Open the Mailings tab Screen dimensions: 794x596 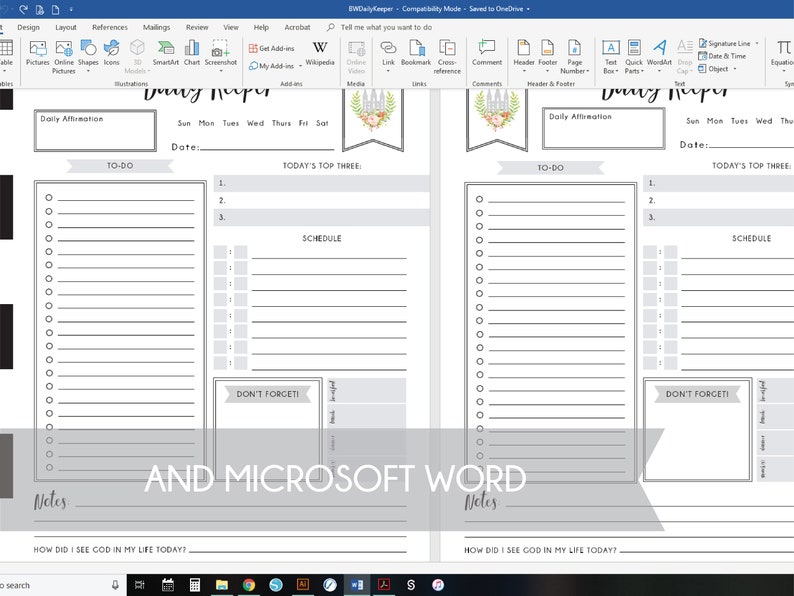coord(156,27)
